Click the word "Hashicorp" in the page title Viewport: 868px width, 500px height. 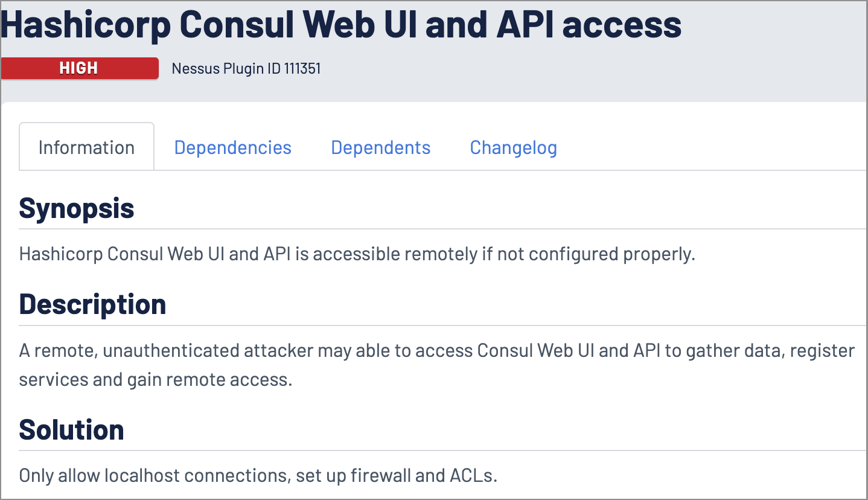click(x=85, y=24)
